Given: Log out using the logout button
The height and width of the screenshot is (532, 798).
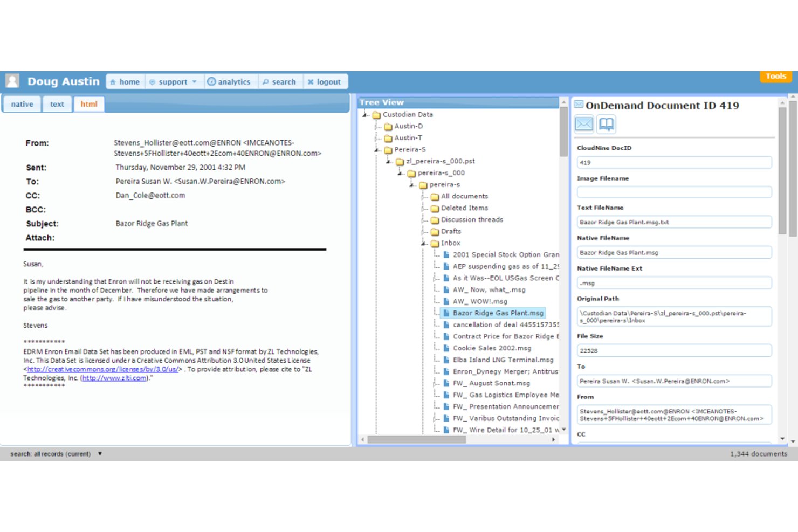Looking at the screenshot, I should point(325,82).
